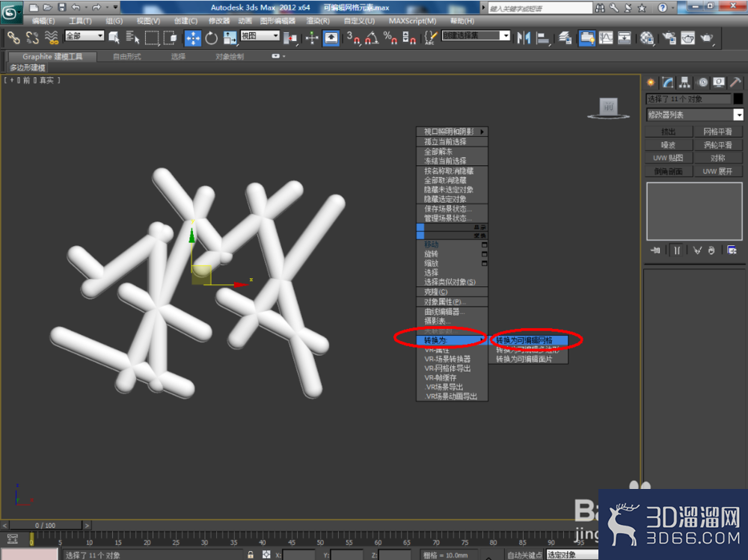Open the Display panel tab

pos(719,82)
